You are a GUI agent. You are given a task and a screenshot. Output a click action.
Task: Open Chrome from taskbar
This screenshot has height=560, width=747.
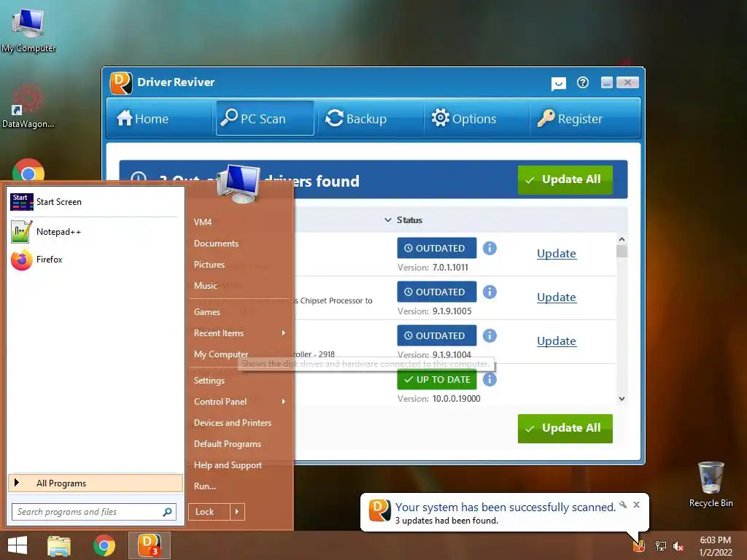coord(104,545)
